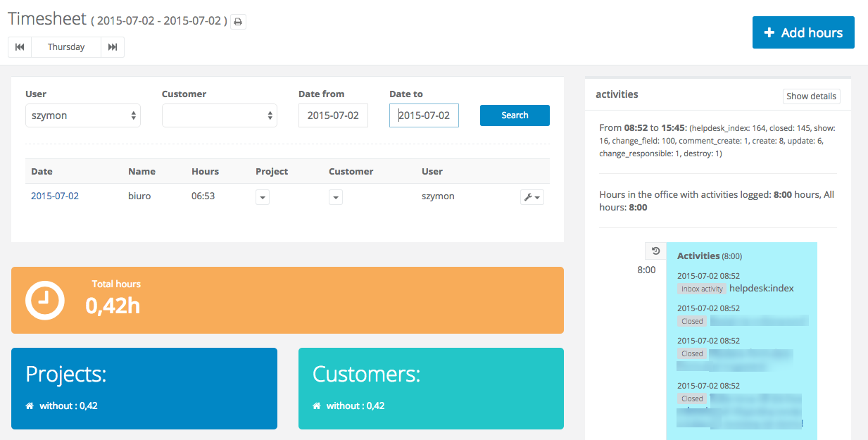Click the Thursday day selector

point(65,46)
